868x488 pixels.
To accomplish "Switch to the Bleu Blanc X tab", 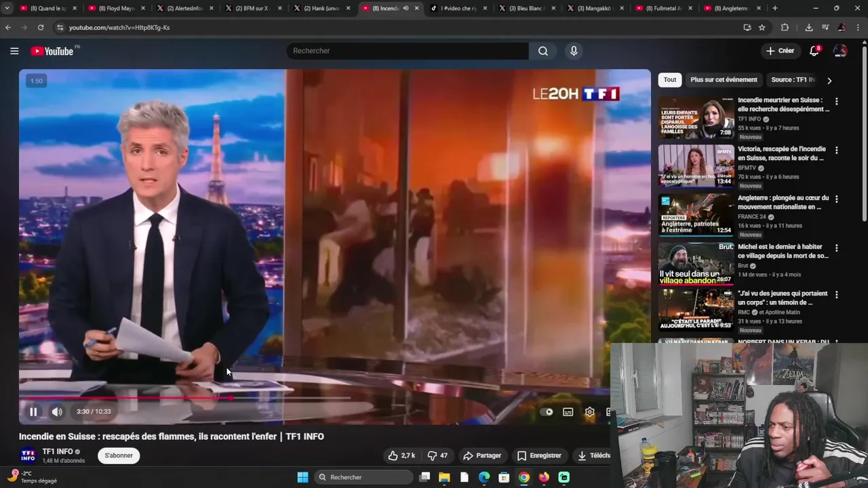I will [526, 8].
